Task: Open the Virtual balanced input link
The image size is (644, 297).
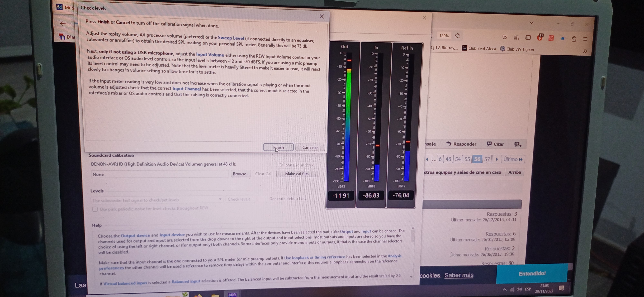Action: click(x=125, y=283)
